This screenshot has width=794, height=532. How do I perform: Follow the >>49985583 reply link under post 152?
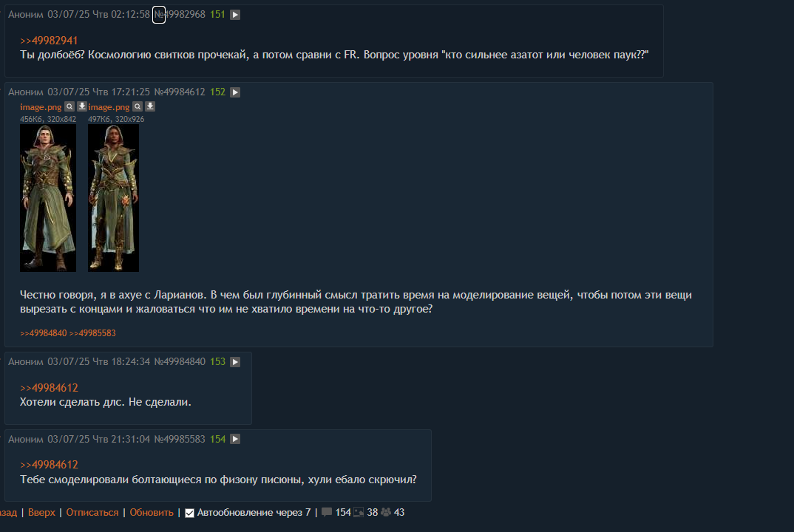tap(92, 333)
